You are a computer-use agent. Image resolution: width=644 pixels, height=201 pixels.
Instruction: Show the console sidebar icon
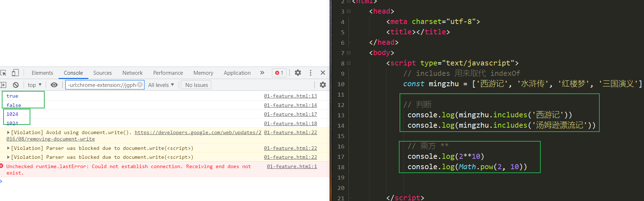tap(3, 85)
